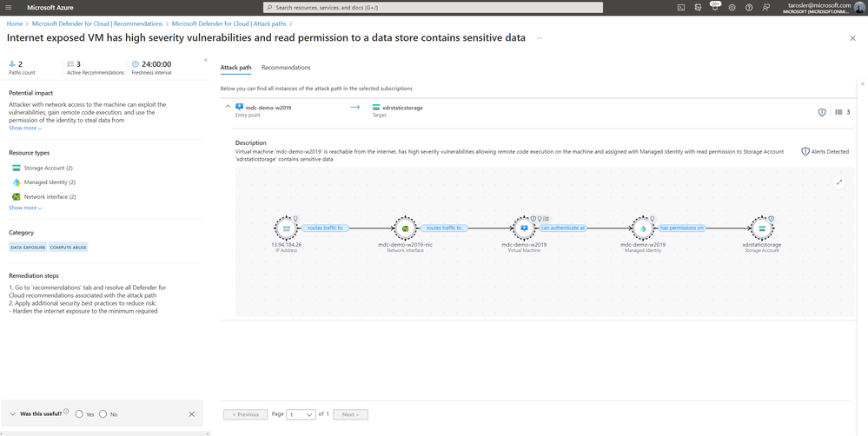Open the user account avatar

(x=860, y=8)
